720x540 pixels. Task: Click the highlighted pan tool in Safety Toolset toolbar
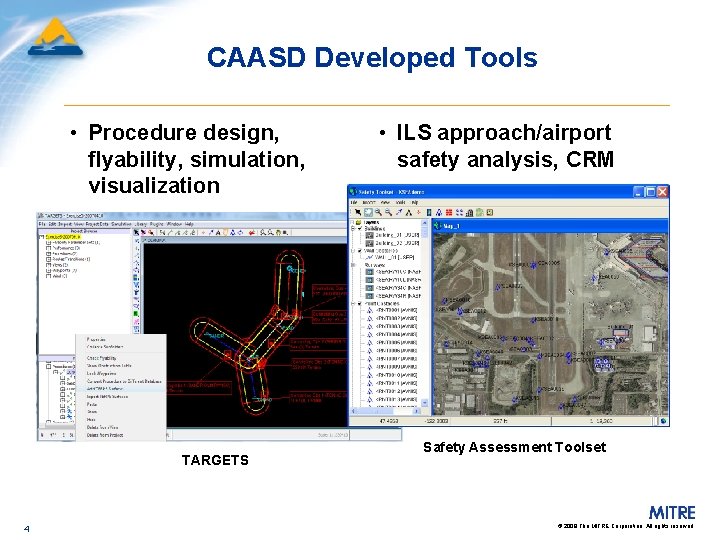coord(368,212)
